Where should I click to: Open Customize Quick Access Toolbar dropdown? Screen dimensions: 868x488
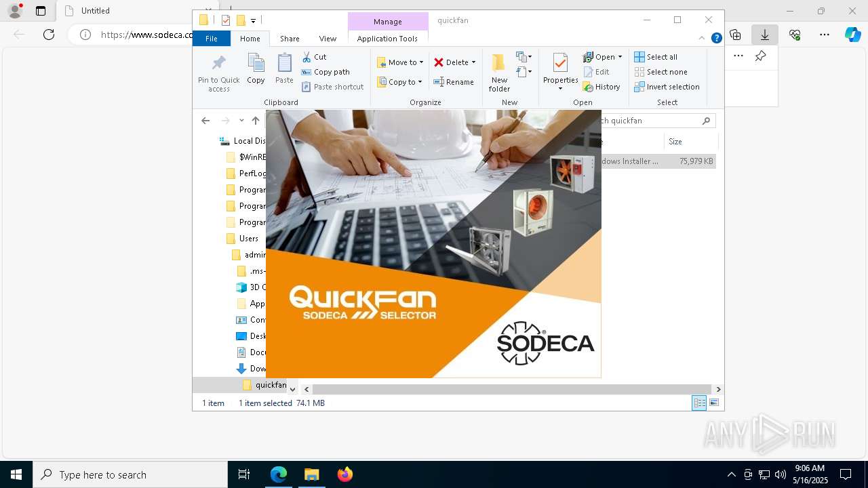click(253, 21)
